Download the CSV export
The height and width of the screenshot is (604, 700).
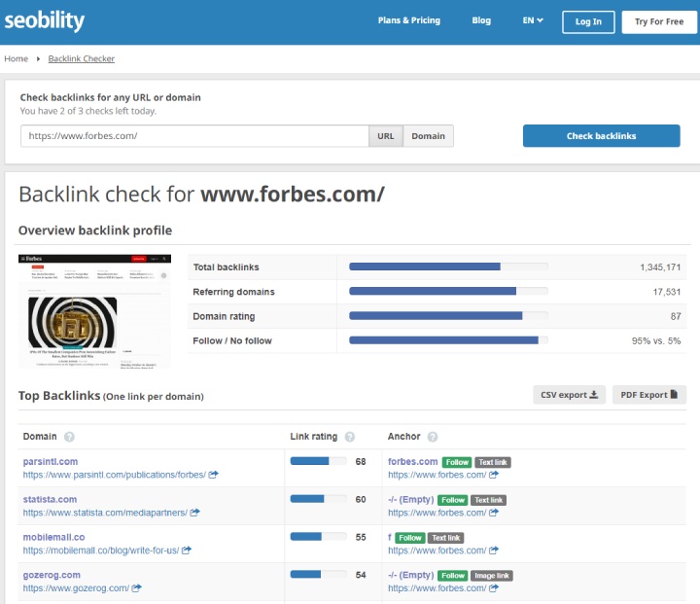tap(569, 395)
